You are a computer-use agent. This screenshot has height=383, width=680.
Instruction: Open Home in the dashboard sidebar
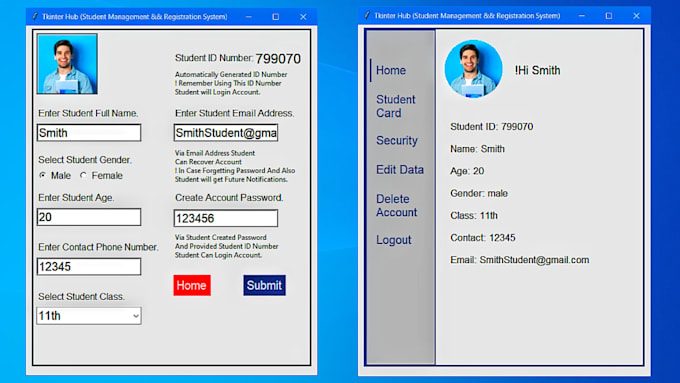click(391, 70)
